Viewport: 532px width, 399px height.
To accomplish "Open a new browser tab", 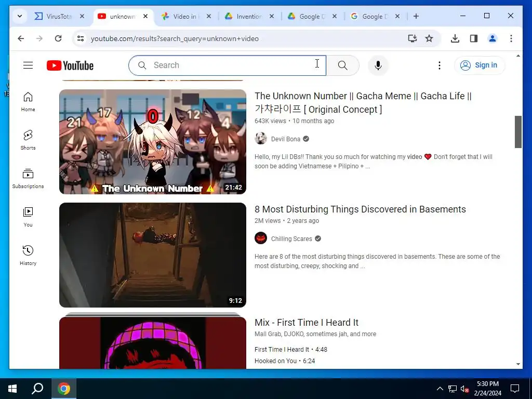I will point(416,16).
